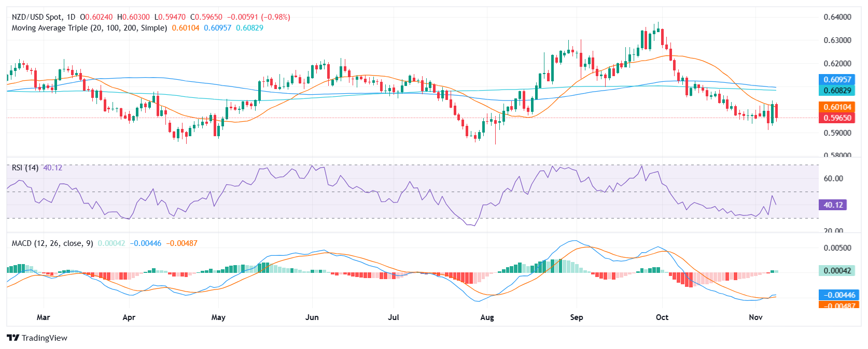The width and height of the screenshot is (868, 349).
Task: Select the MACD (12, 26, close, 9) label
Action: click(52, 243)
